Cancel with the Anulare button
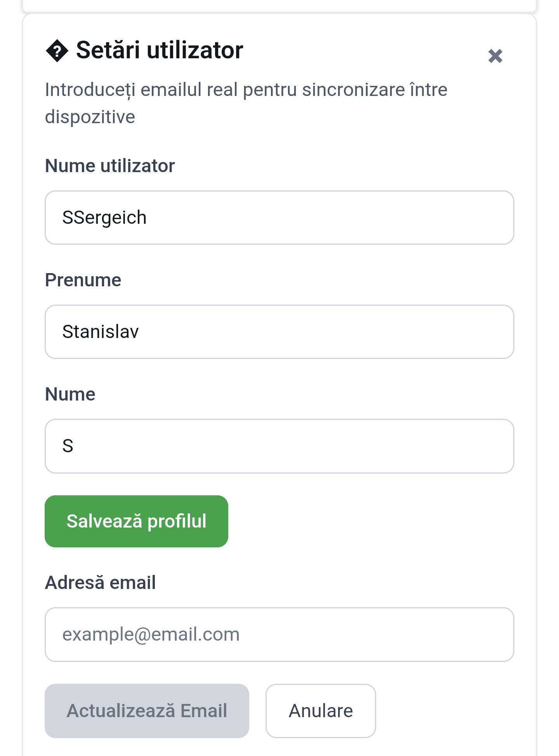Viewport: 559px width, 756px height. pos(321,711)
